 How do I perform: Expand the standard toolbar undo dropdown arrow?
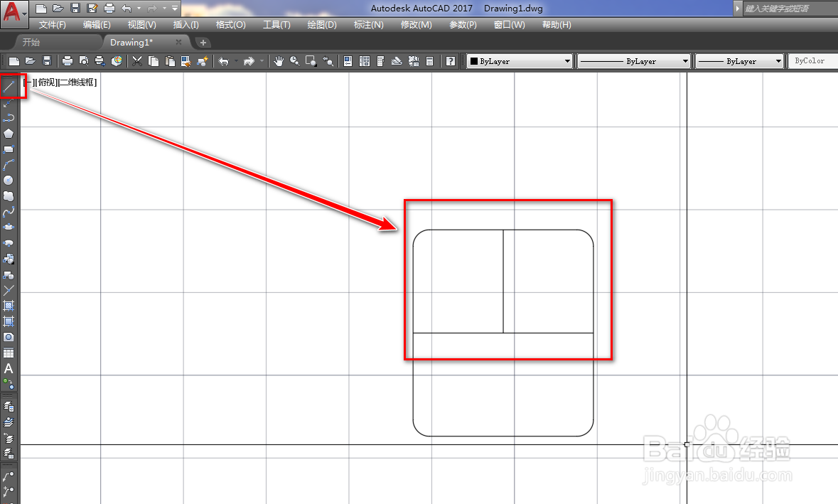tap(236, 61)
